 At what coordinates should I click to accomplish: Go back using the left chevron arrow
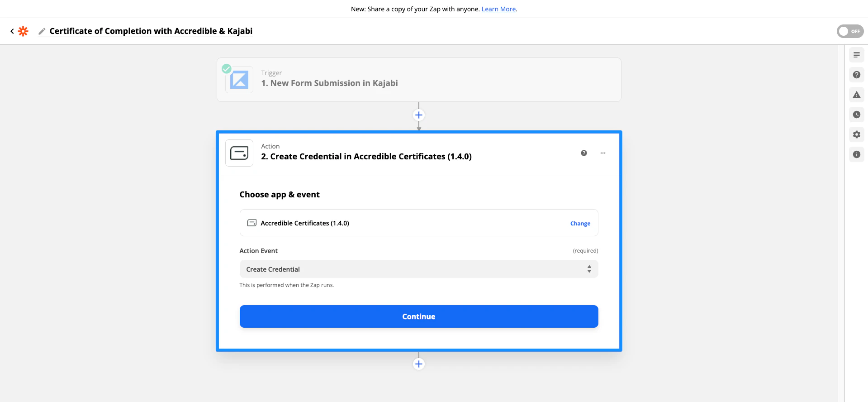12,31
